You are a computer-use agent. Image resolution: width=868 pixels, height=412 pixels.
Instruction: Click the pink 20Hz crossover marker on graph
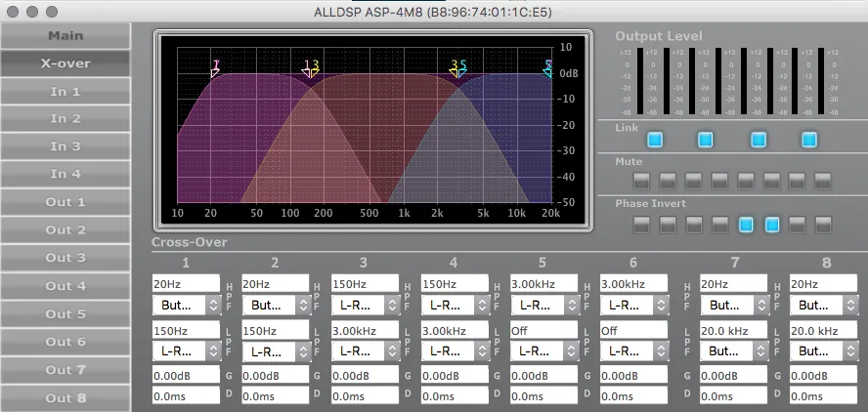click(x=215, y=67)
